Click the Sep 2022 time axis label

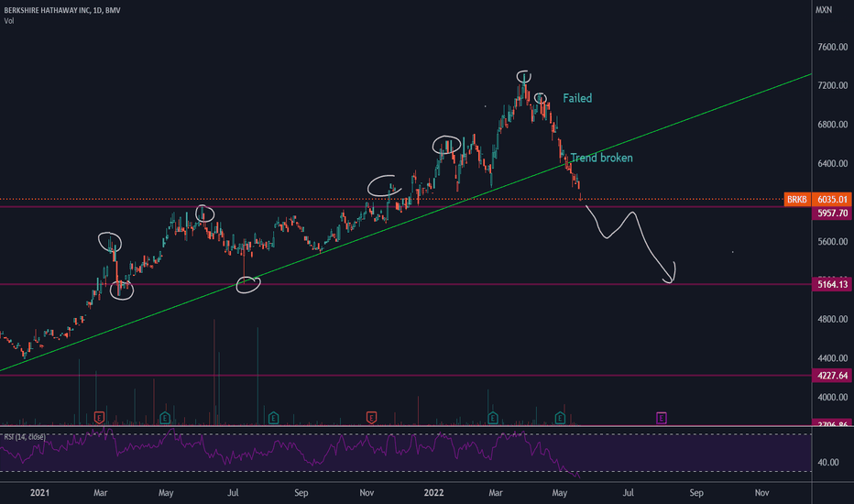coord(696,493)
